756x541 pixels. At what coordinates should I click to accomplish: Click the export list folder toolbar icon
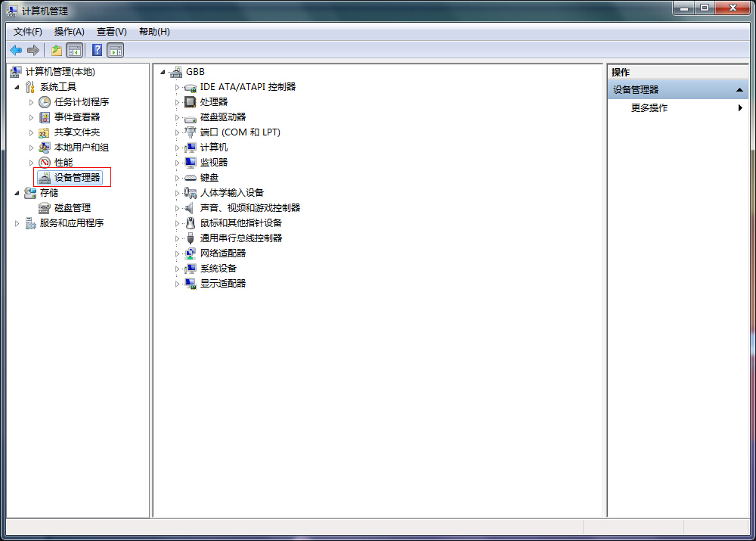coord(57,50)
